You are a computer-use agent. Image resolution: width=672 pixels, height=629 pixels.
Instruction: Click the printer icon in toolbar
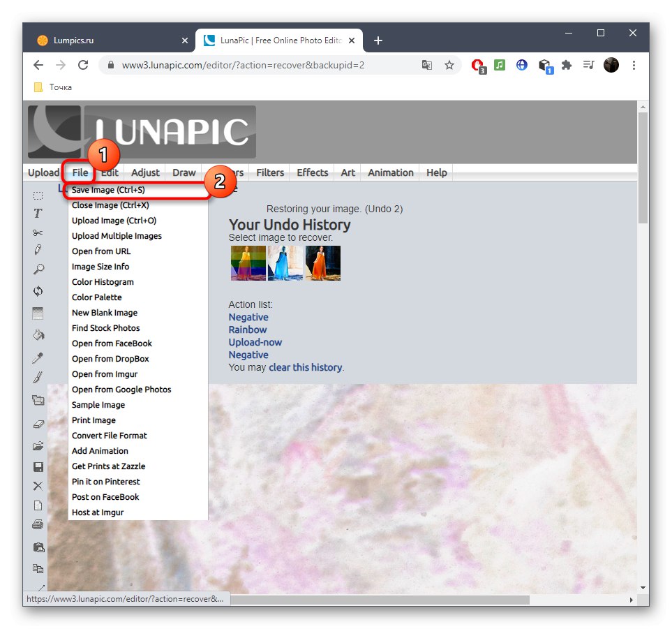coord(38,524)
